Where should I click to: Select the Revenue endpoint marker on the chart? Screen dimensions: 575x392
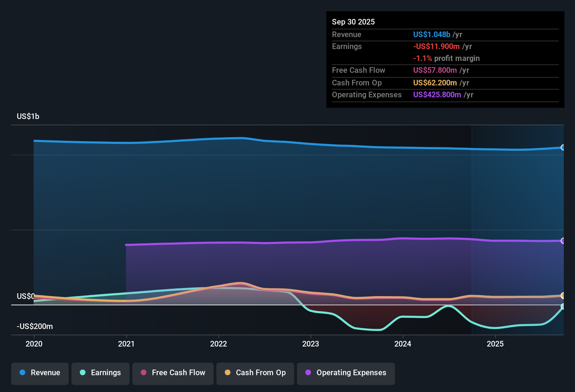[563, 148]
